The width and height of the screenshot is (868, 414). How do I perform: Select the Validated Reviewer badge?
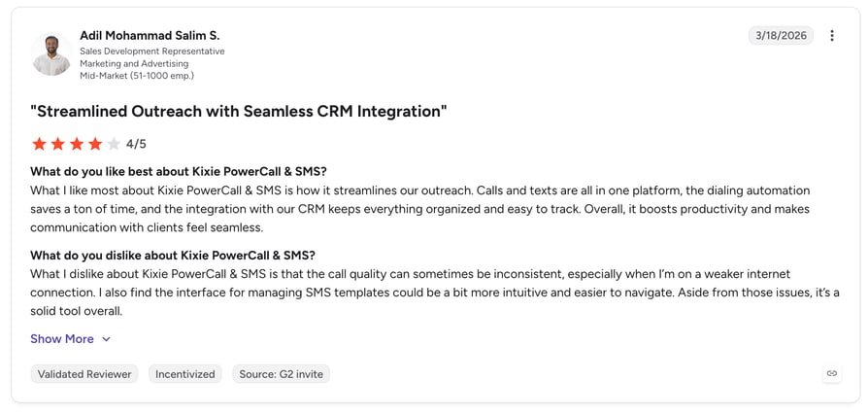click(x=84, y=374)
